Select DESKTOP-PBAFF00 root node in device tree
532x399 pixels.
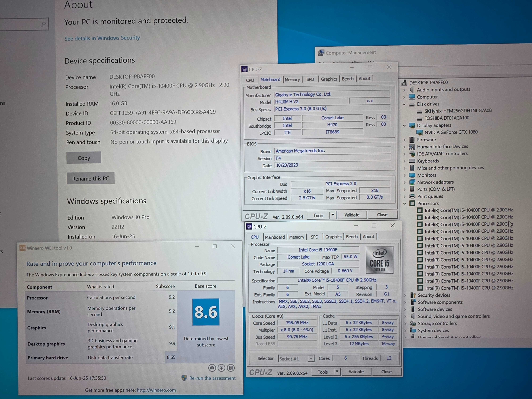pos(428,82)
